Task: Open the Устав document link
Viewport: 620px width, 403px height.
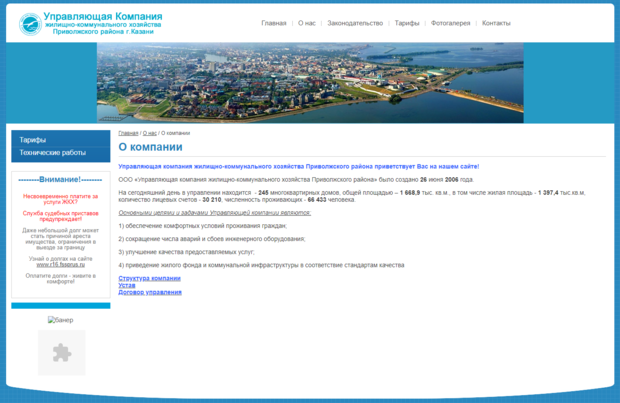Action: pos(127,285)
